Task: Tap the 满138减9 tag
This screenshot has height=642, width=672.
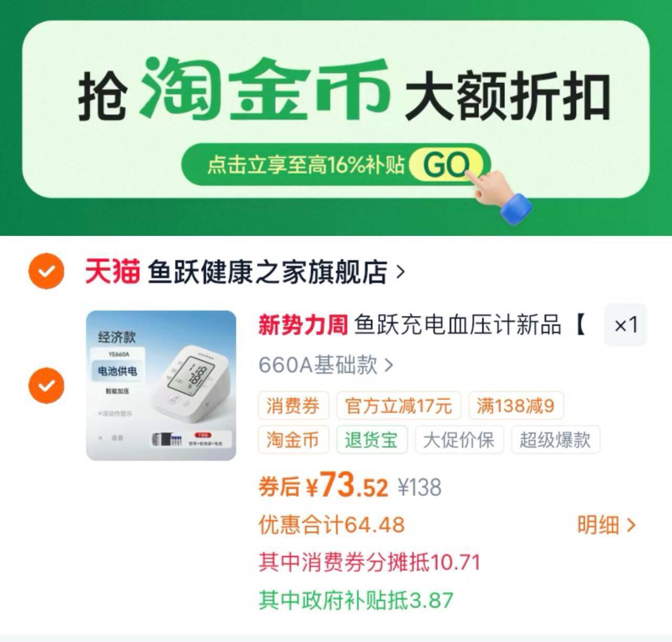Action: (x=516, y=406)
